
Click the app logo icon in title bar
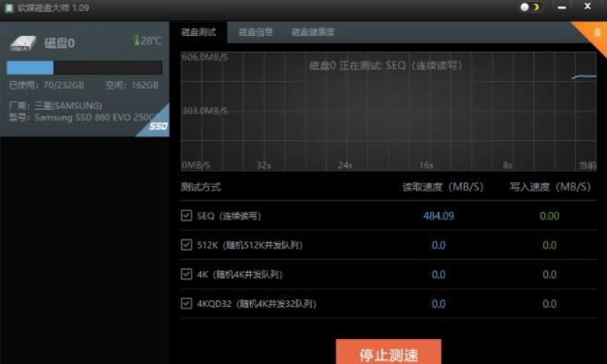pos(9,7)
